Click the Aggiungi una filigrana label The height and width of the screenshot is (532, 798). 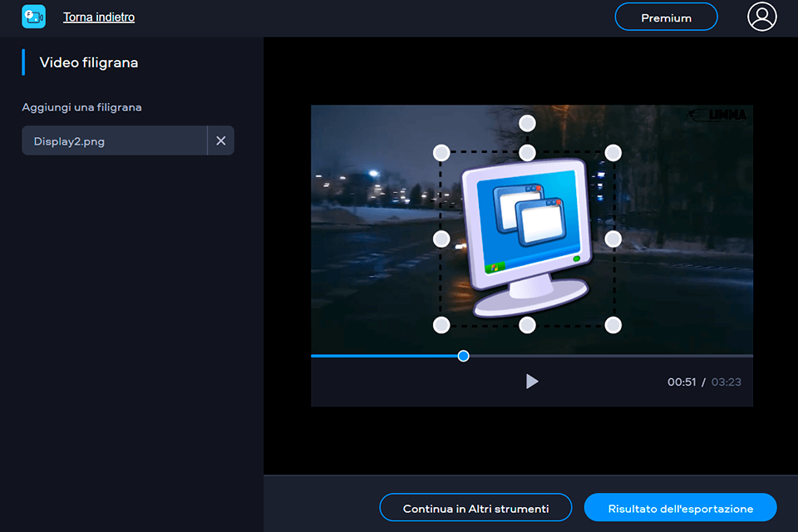[x=81, y=107]
